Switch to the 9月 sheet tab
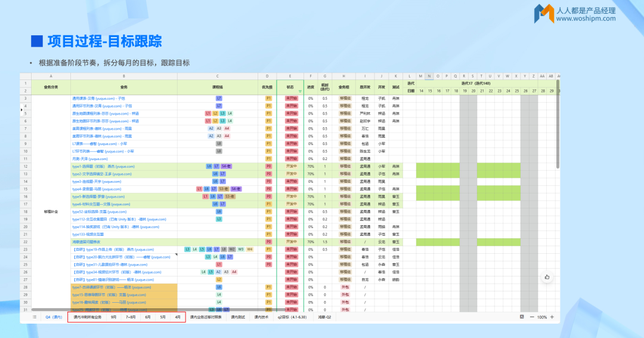This screenshot has width=644, height=338. click(x=113, y=317)
